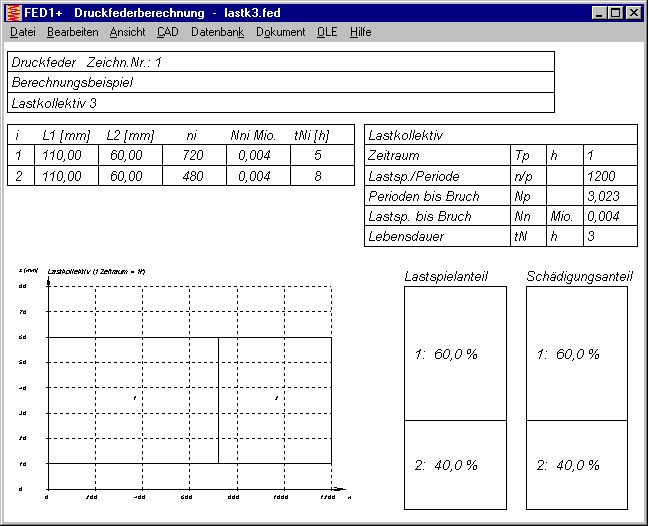Open the CAD menu
The height and width of the screenshot is (526, 648).
(x=168, y=32)
